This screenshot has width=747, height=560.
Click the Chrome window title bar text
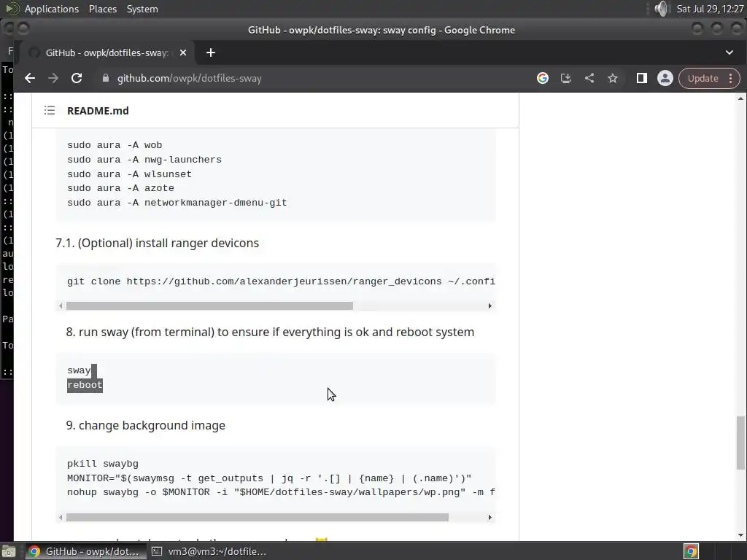click(x=381, y=30)
